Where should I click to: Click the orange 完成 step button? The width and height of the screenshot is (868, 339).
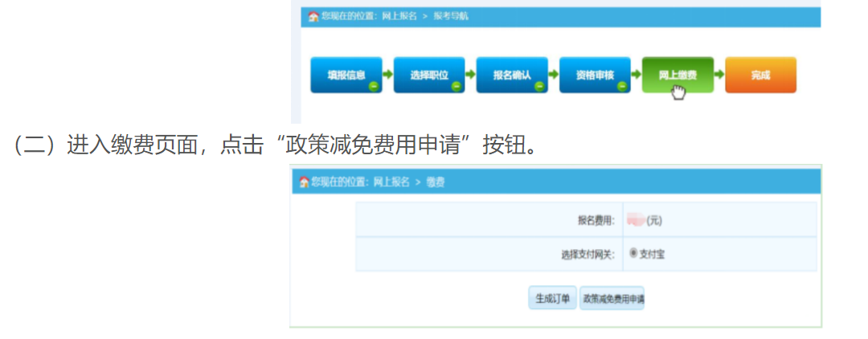pyautogui.click(x=760, y=75)
